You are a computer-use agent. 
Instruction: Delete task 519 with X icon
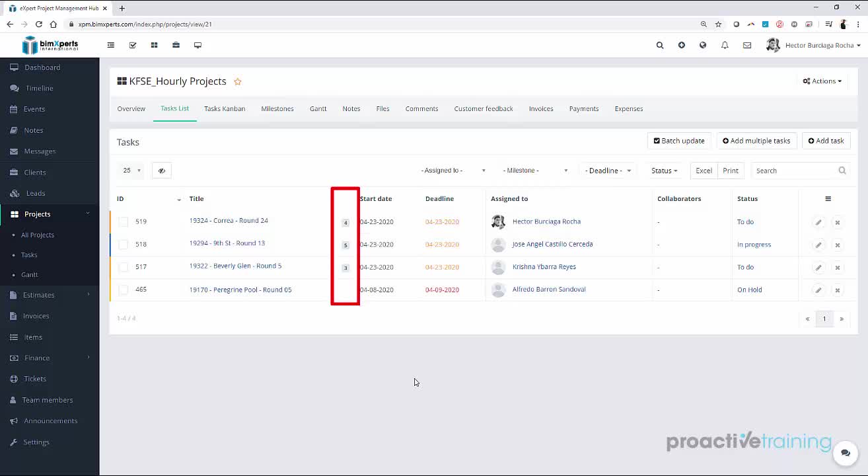pyautogui.click(x=837, y=222)
